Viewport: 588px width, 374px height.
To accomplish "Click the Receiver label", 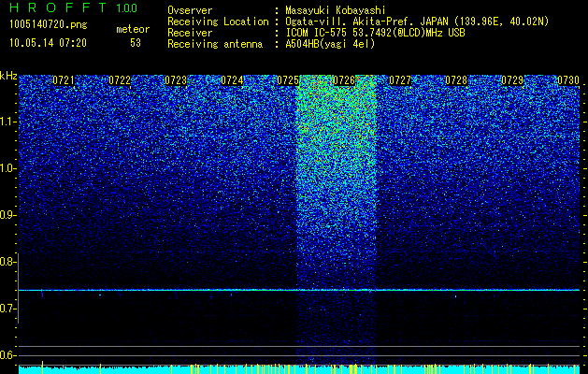I will tap(190, 33).
